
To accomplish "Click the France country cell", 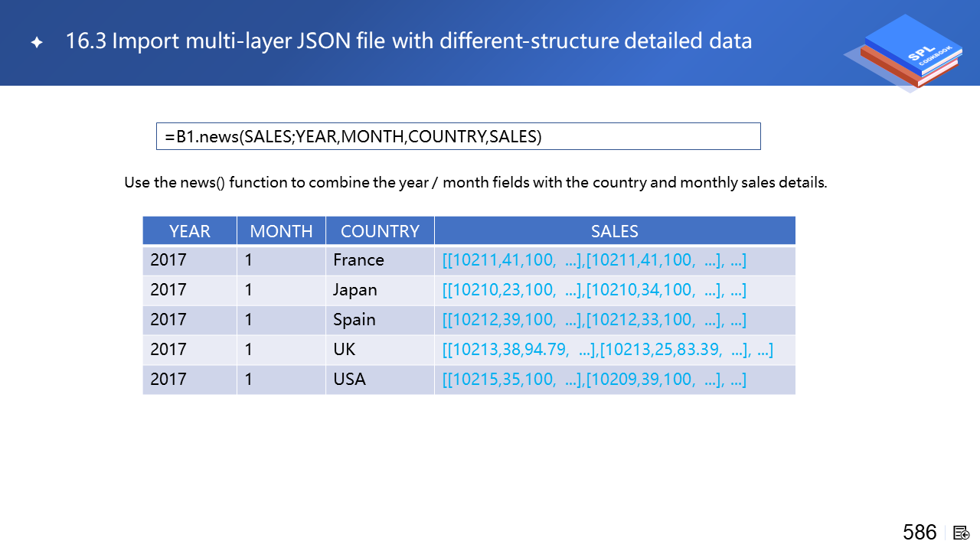I will [358, 260].
